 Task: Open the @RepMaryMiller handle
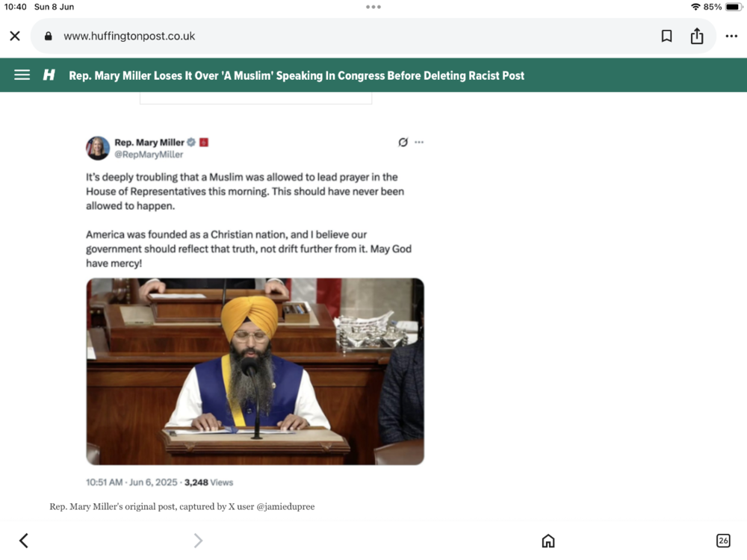(149, 155)
